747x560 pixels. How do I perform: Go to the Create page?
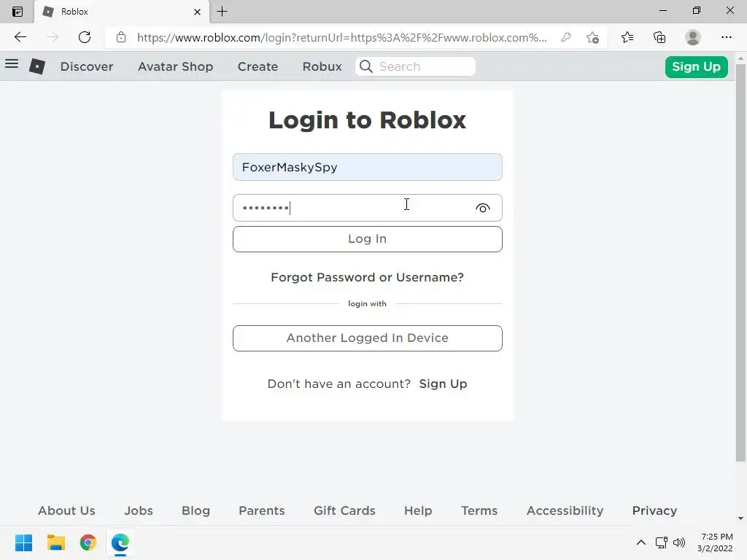click(x=258, y=66)
